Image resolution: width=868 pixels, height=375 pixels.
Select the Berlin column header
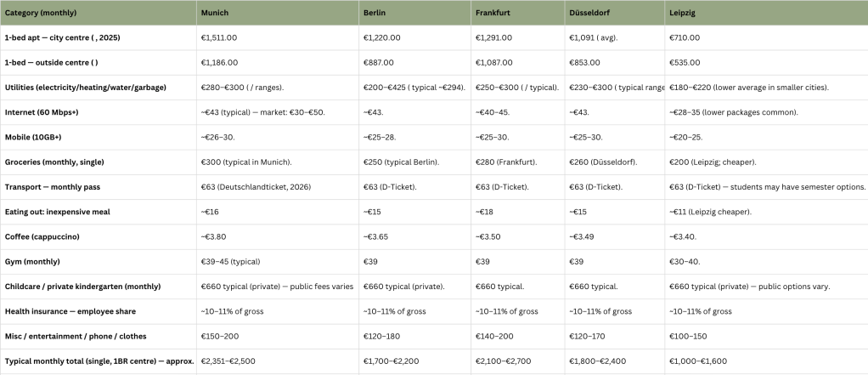(x=375, y=14)
